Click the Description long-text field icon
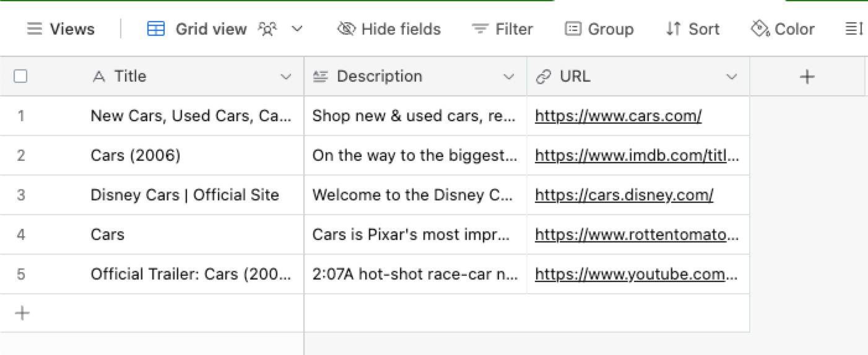This screenshot has width=868, height=355. tap(320, 77)
